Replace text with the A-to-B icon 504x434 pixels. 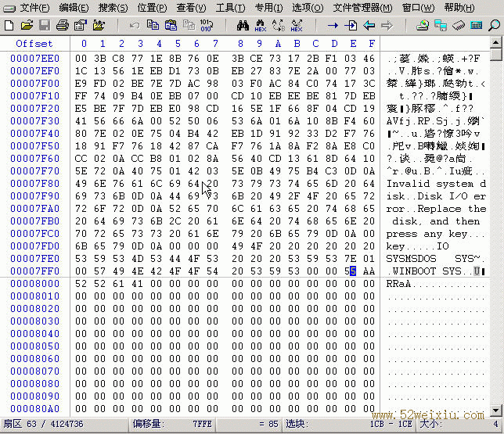(279, 25)
